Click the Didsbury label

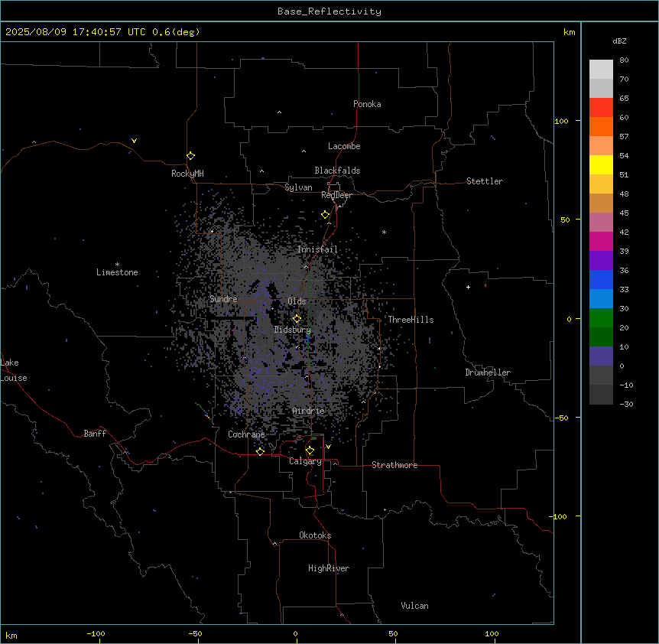pos(293,330)
